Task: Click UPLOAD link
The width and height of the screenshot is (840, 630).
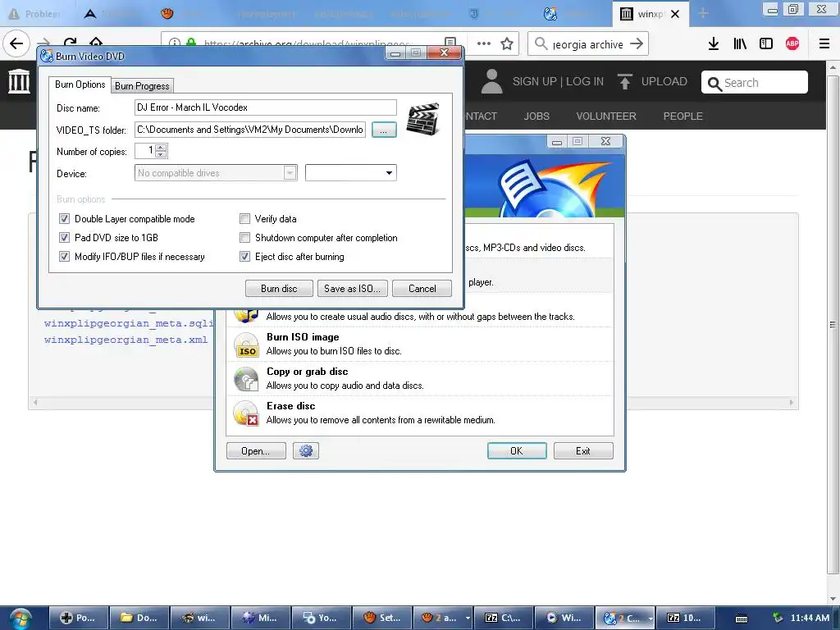Action: click(x=664, y=81)
